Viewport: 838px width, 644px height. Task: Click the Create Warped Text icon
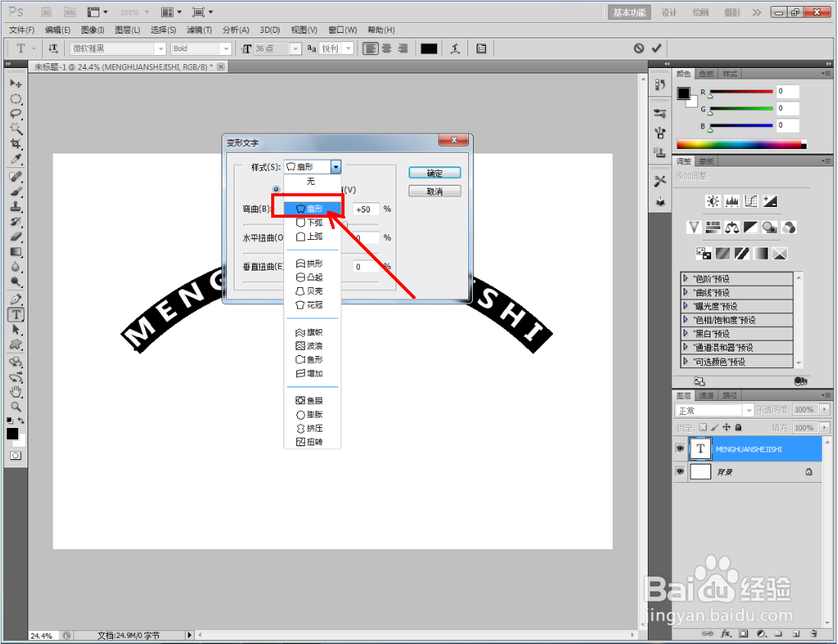pos(455,49)
